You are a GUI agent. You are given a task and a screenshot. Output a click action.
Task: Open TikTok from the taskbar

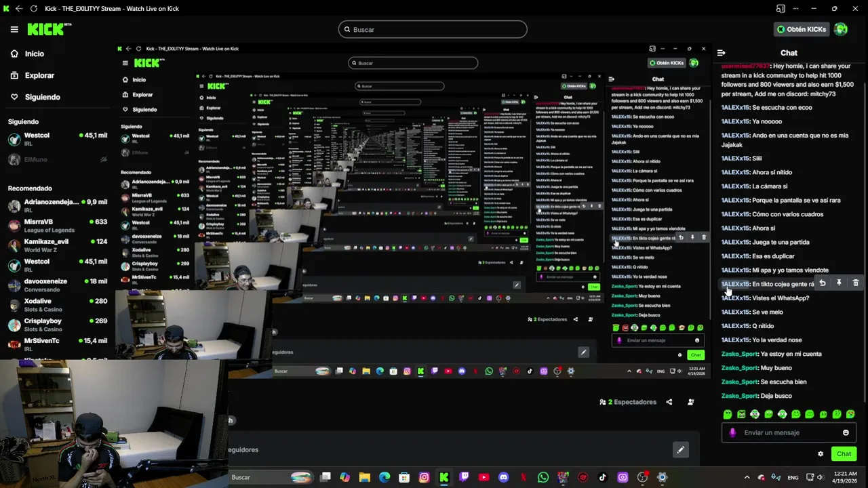click(x=603, y=477)
